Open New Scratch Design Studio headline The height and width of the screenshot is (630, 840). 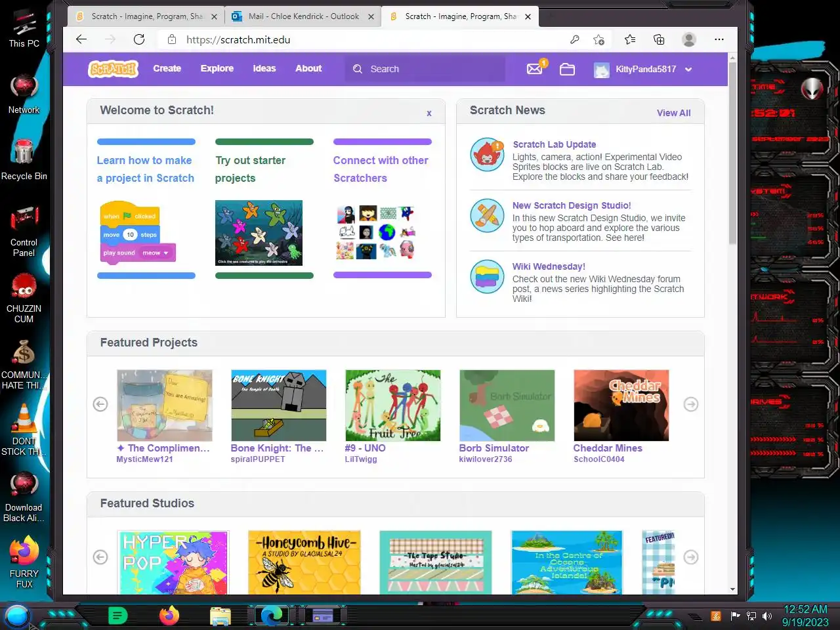pyautogui.click(x=572, y=205)
